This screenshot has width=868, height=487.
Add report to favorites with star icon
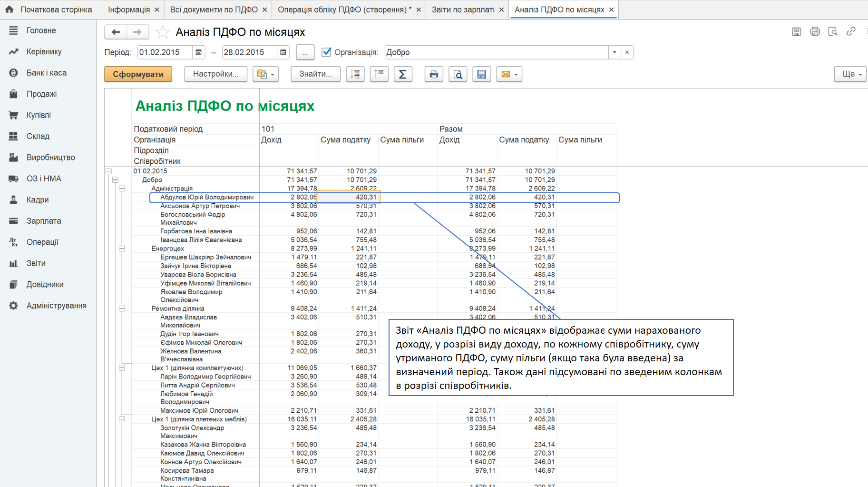[x=162, y=32]
